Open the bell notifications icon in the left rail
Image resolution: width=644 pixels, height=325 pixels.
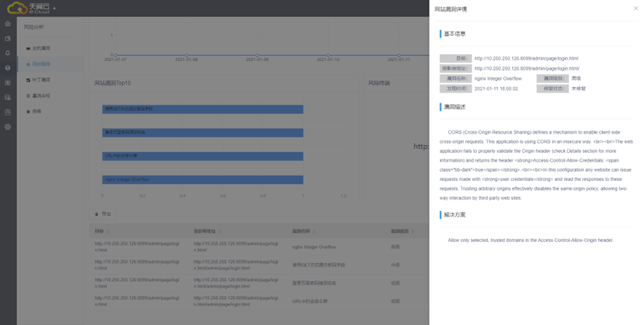(x=8, y=53)
